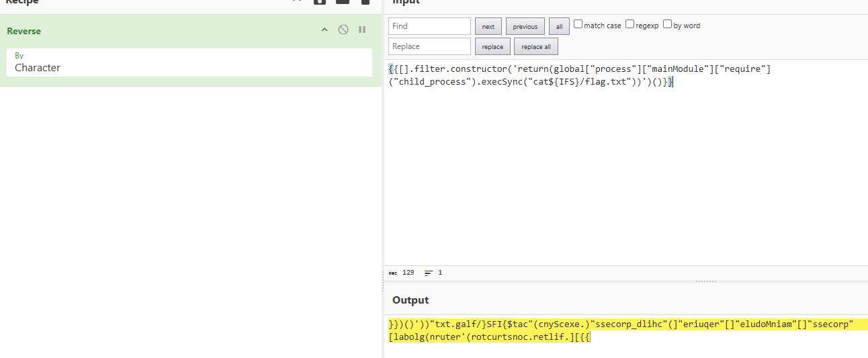Disable the Reverse operation
The height and width of the screenshot is (358, 868).
[343, 30]
